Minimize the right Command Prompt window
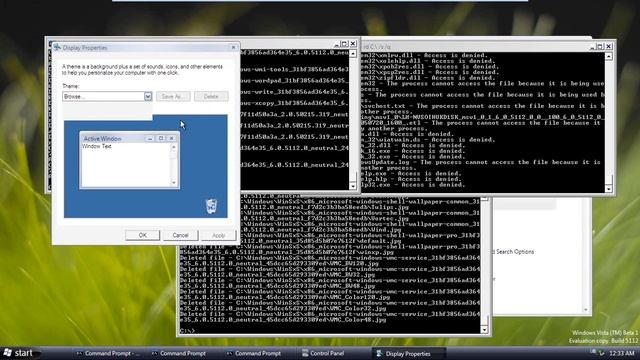Viewport: 640px width, 360px height. pos(592,47)
